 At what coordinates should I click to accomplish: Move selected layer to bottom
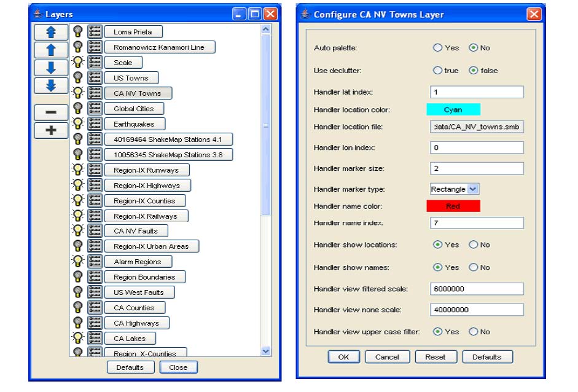coord(51,85)
